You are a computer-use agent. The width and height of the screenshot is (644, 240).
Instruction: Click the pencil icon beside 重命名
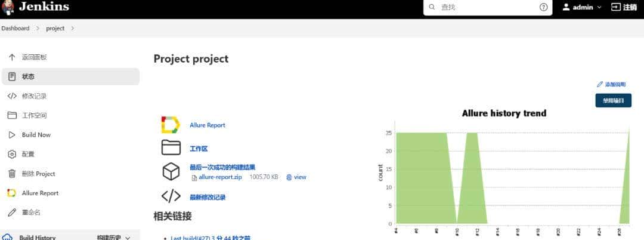pos(12,213)
